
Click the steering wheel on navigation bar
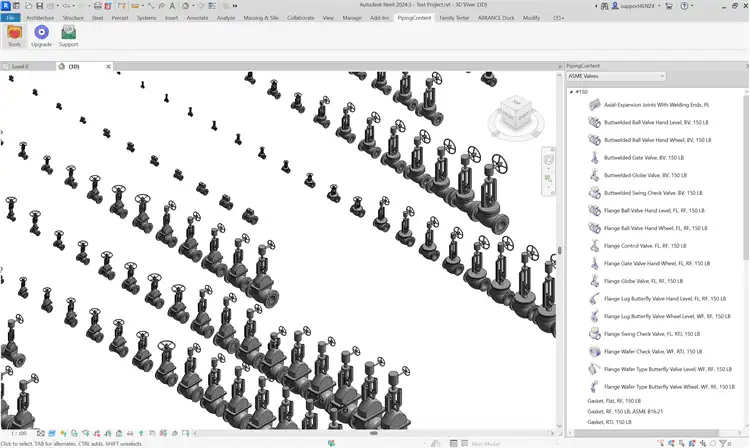(548, 160)
